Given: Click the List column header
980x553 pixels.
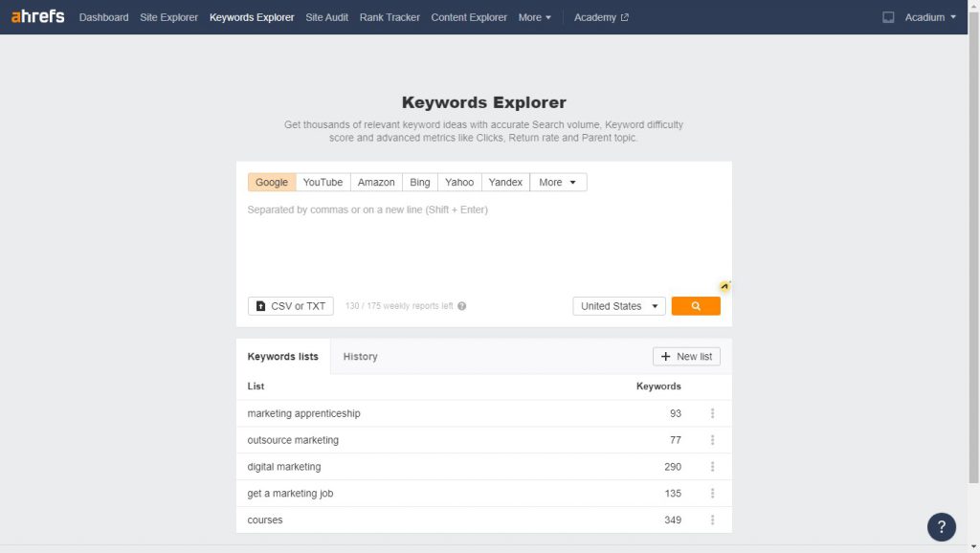Looking at the screenshot, I should pos(256,387).
